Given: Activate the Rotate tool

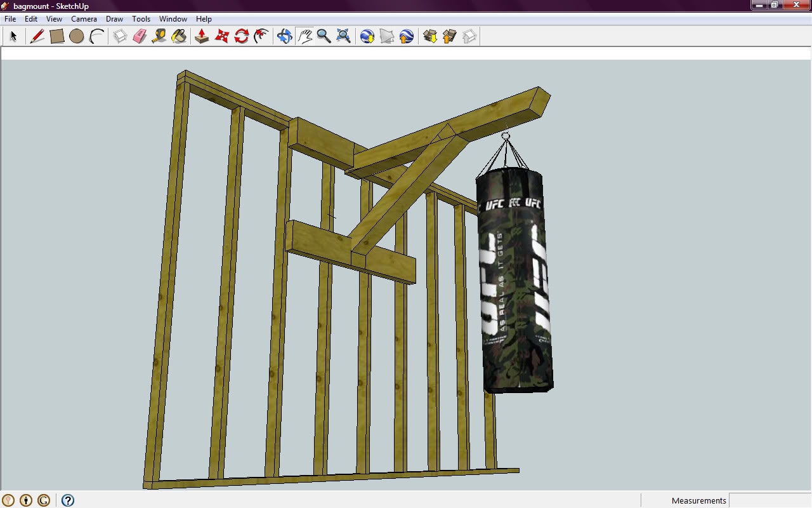Looking at the screenshot, I should click(x=241, y=36).
